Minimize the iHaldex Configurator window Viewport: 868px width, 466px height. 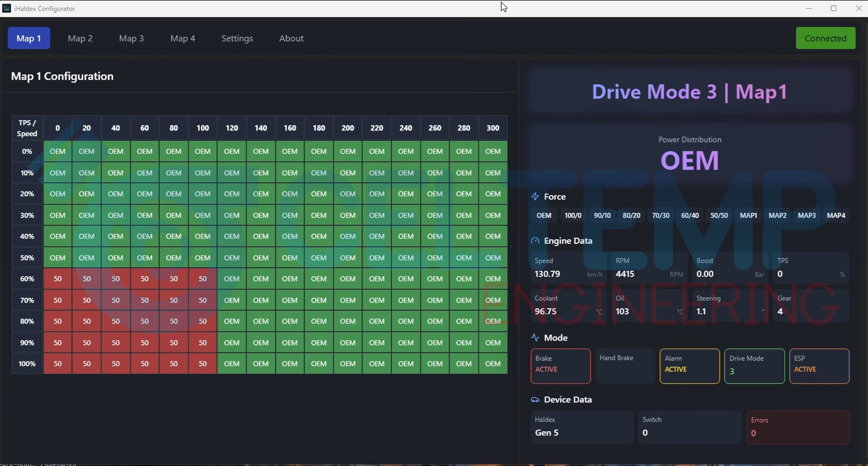pyautogui.click(x=808, y=8)
